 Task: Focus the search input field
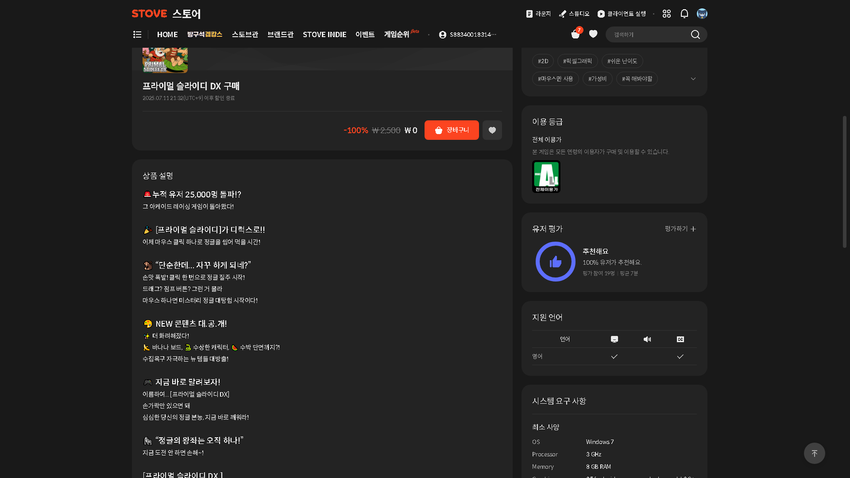pyautogui.click(x=648, y=35)
